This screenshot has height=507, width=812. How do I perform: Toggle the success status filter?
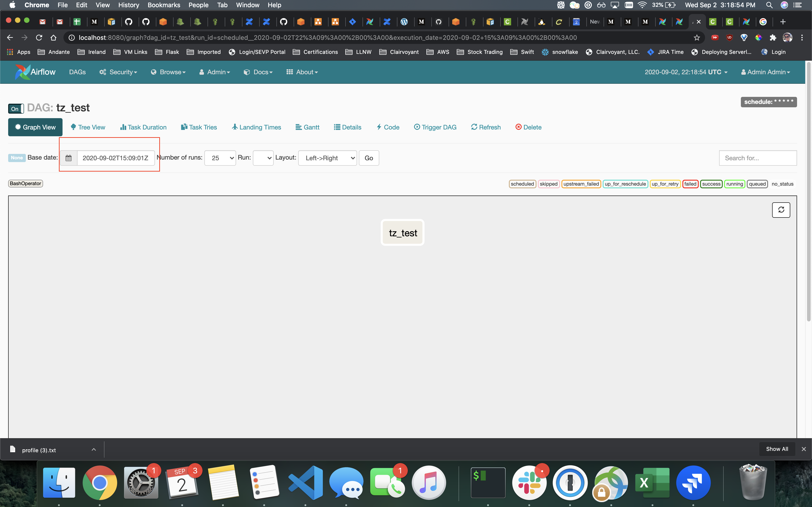coord(711,184)
